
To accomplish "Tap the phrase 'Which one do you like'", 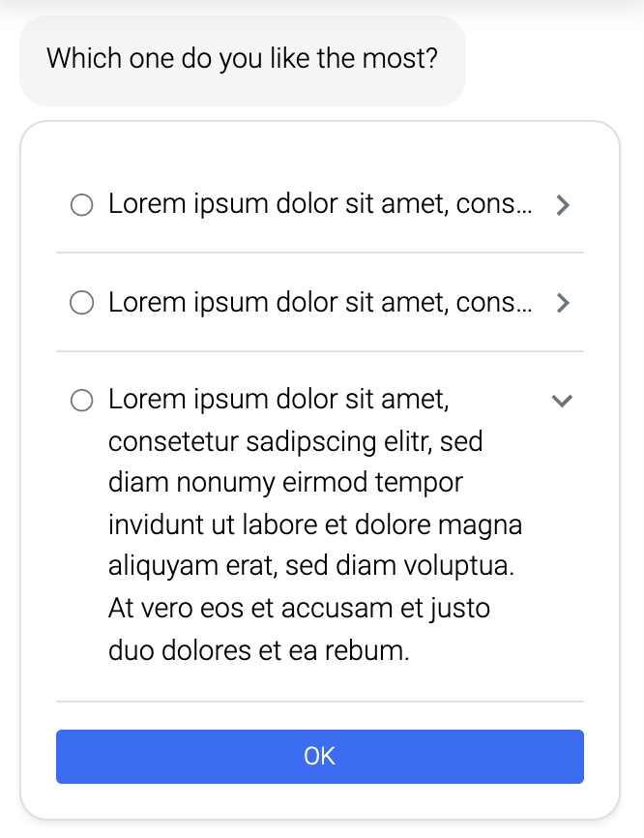I will click(193, 58).
